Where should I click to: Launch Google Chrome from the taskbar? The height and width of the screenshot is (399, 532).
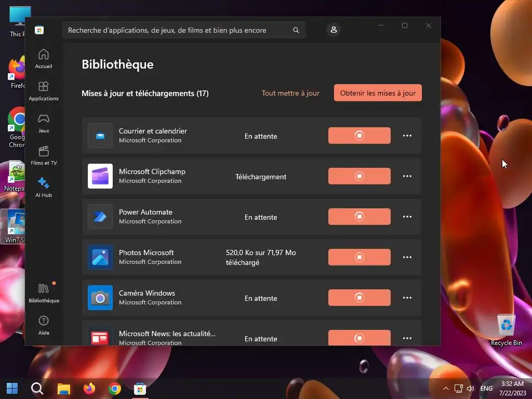(115, 389)
